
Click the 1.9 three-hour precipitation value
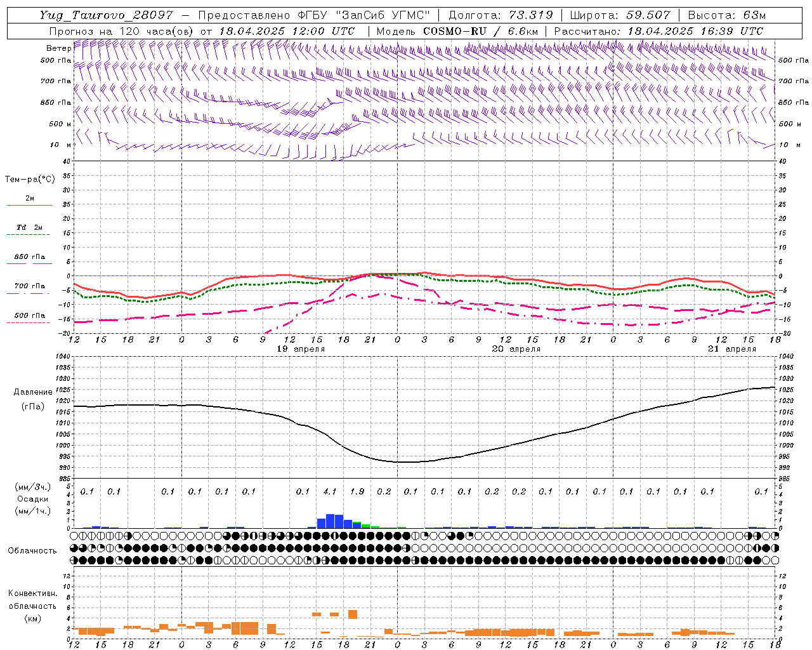point(357,491)
